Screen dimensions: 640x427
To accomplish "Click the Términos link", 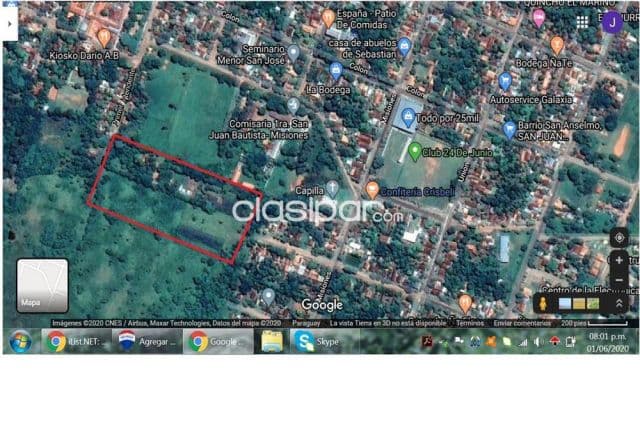I will (470, 323).
